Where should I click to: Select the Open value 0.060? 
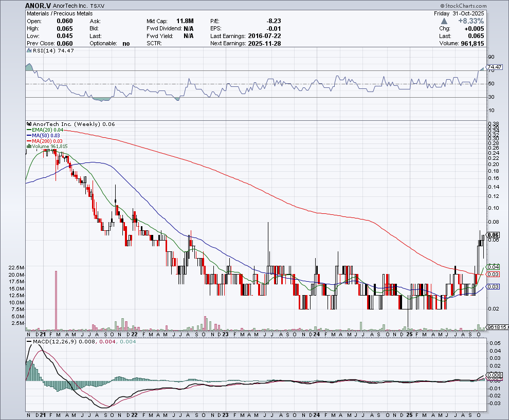(x=65, y=21)
